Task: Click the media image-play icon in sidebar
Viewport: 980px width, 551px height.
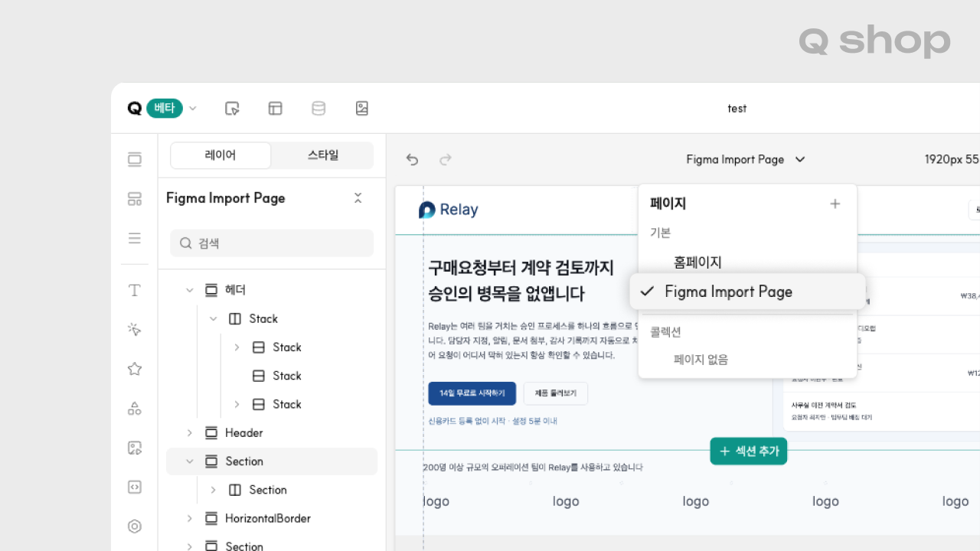Action: (x=135, y=448)
